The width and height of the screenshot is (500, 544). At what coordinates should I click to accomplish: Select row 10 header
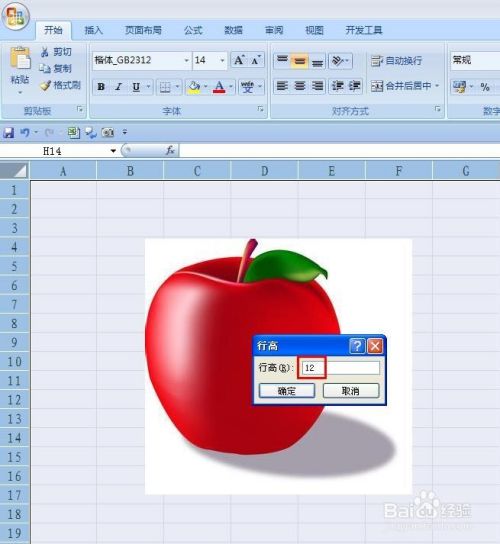tap(14, 362)
